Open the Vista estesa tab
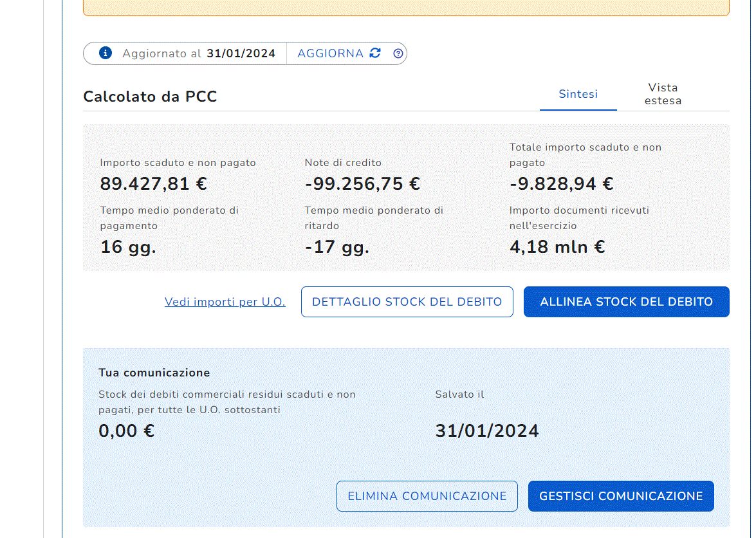The height and width of the screenshot is (538, 756). click(x=663, y=94)
